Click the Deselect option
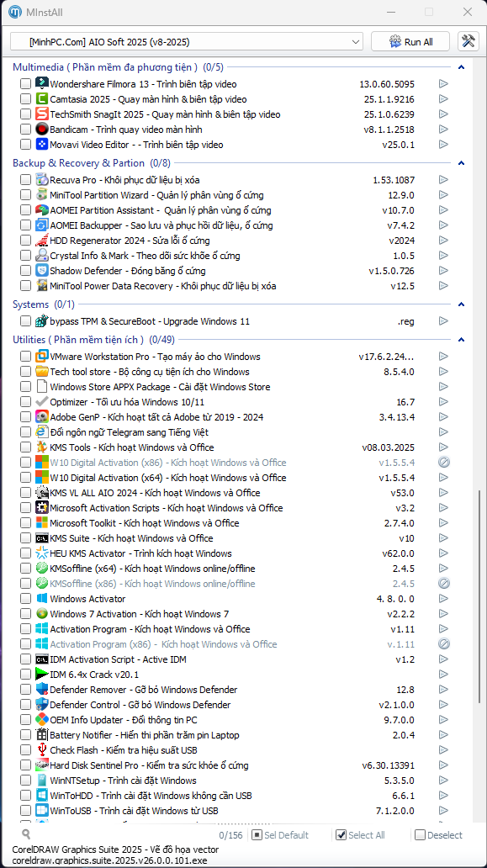The height and width of the screenshot is (868, 487). 439,835
